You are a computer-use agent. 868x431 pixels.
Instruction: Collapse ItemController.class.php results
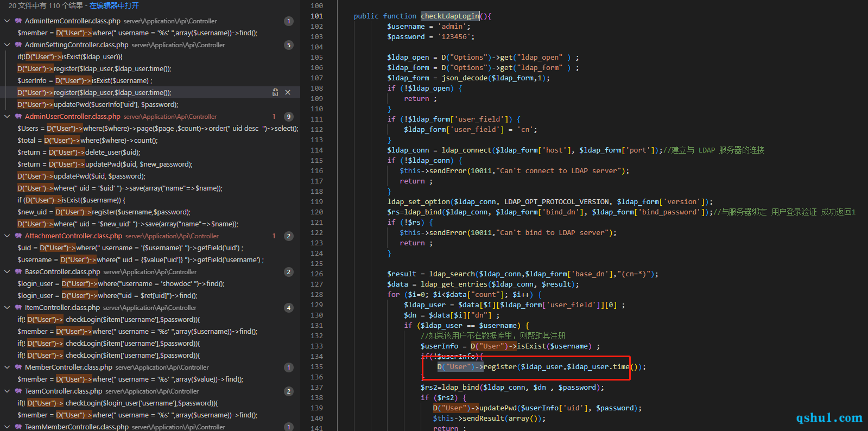tap(7, 308)
